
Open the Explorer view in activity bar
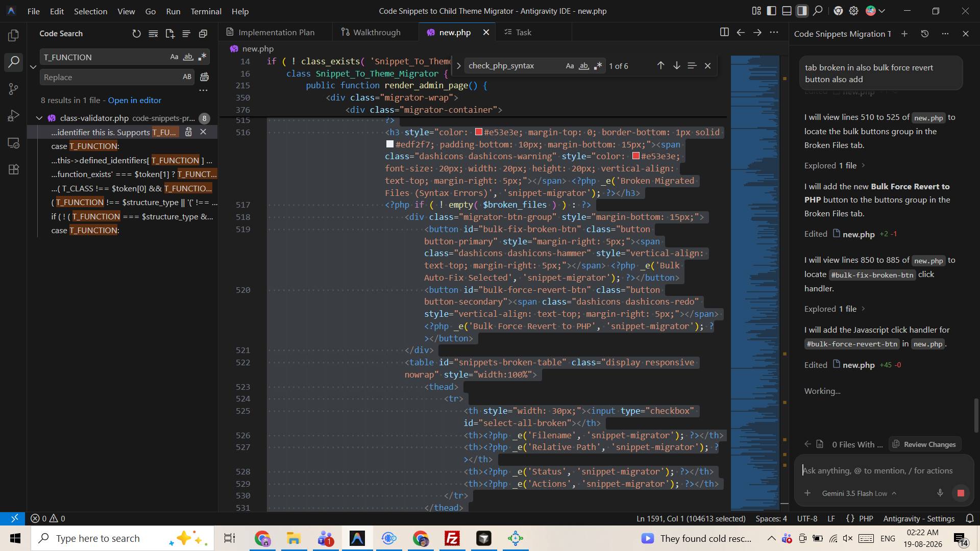pyautogui.click(x=14, y=35)
